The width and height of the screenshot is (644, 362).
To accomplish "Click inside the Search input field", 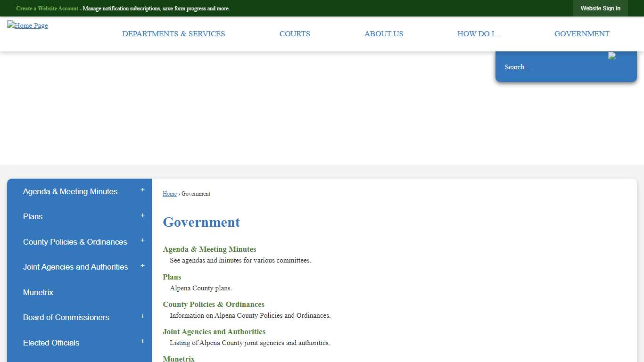I will coord(542,67).
